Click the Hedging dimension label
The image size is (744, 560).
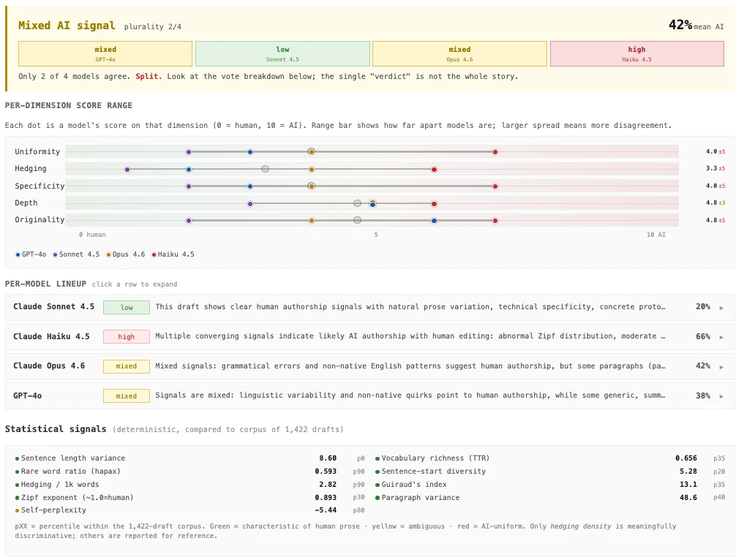click(31, 169)
